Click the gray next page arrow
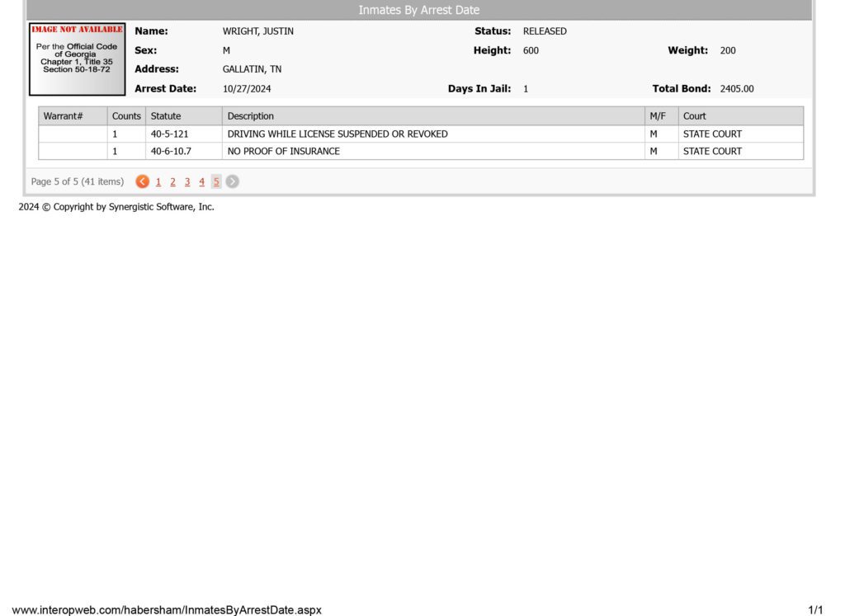This screenshot has height=616, width=845. [x=232, y=181]
